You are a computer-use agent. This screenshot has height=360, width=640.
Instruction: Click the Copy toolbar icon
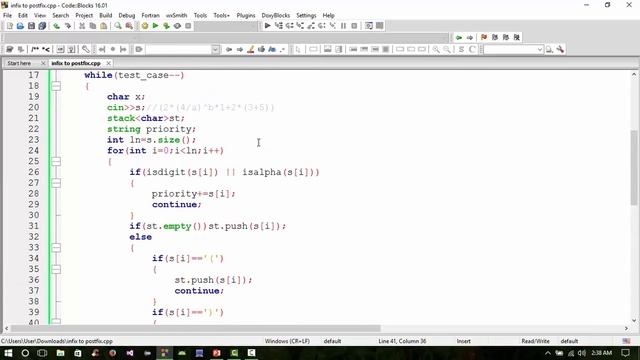[93, 26]
